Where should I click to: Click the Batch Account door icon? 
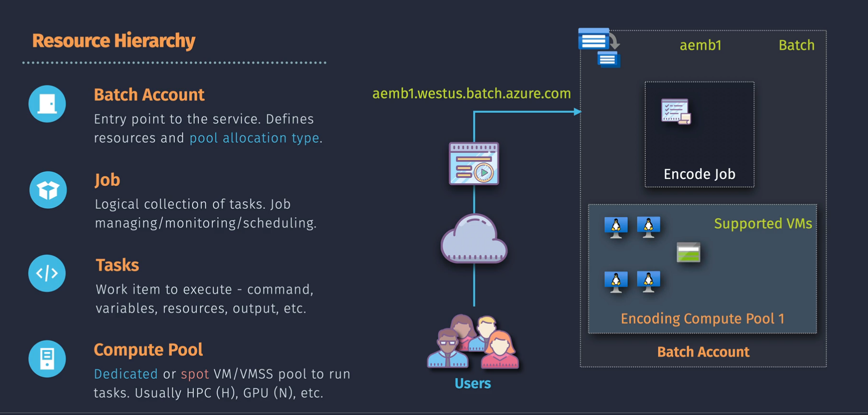[x=47, y=104]
